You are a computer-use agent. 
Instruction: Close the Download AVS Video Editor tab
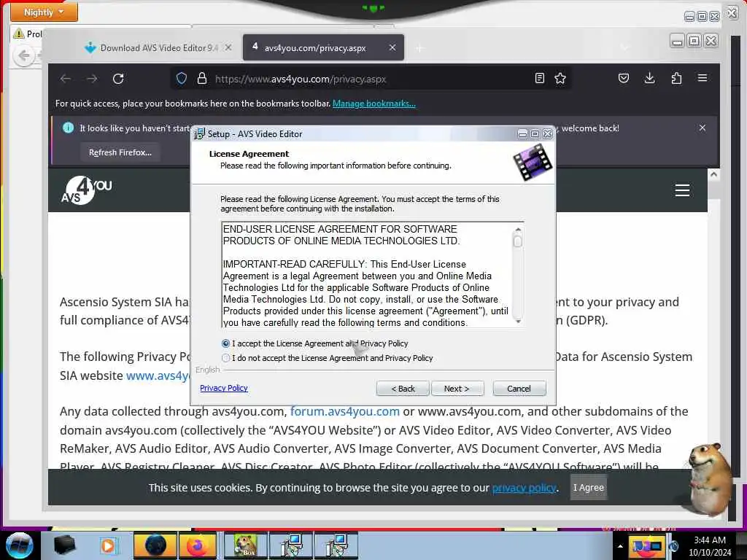point(228,47)
